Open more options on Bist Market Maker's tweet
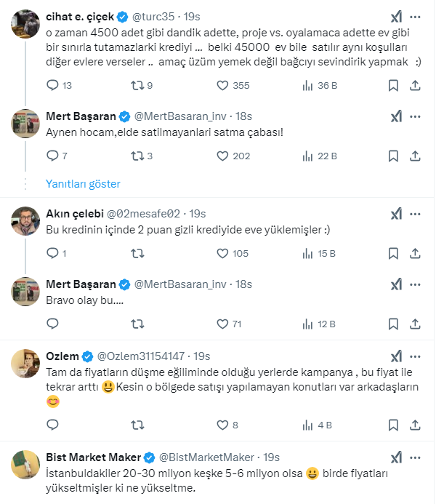The image size is (436, 504). (415, 457)
